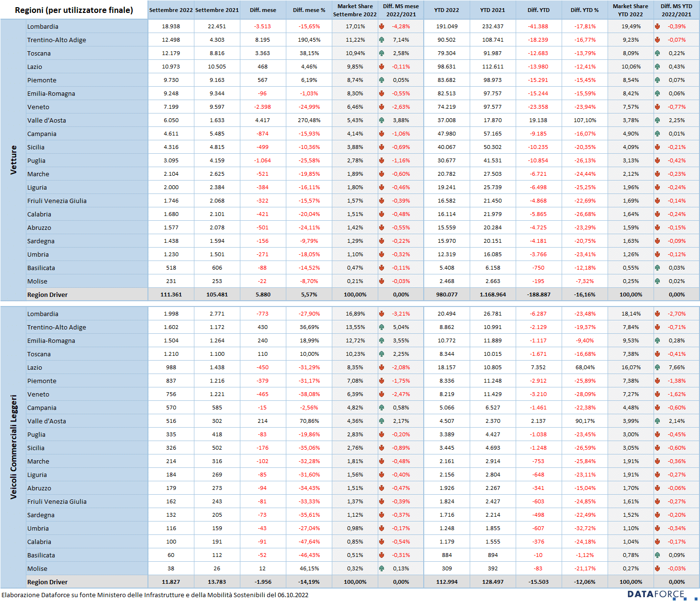Click the green up arrow in Vetture Toscana's monthly share column
This screenshot has height=601, width=700.
[x=382, y=53]
